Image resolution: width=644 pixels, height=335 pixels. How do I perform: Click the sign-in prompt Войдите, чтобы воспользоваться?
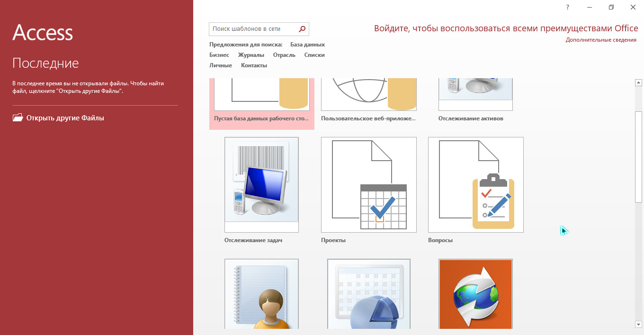506,28
